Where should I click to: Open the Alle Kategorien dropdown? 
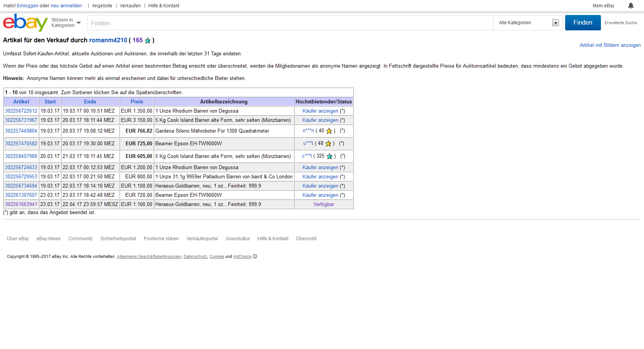point(528,23)
